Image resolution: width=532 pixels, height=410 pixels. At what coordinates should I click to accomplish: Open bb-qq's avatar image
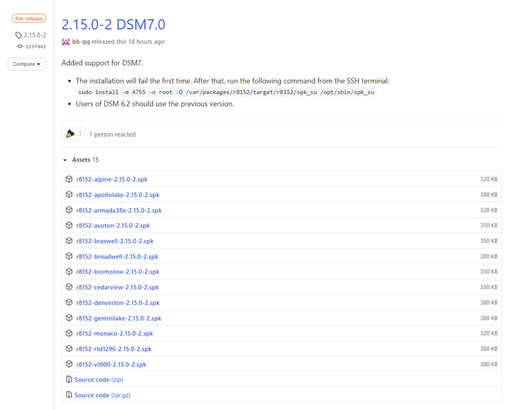pyautogui.click(x=66, y=41)
